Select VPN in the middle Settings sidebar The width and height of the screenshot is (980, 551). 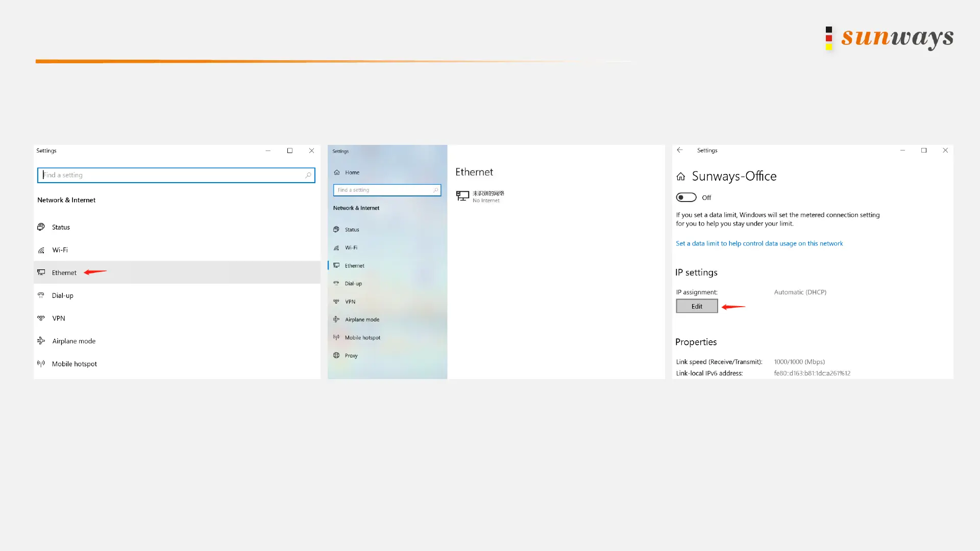click(350, 302)
